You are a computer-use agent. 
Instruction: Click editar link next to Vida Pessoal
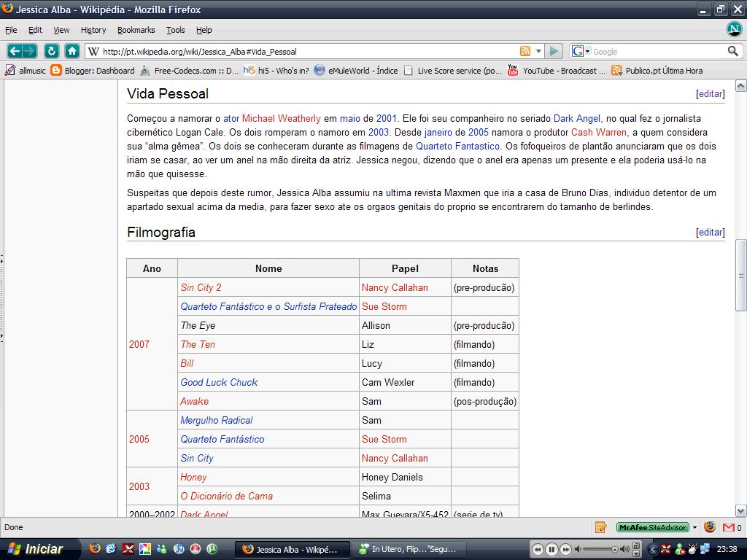tap(711, 94)
